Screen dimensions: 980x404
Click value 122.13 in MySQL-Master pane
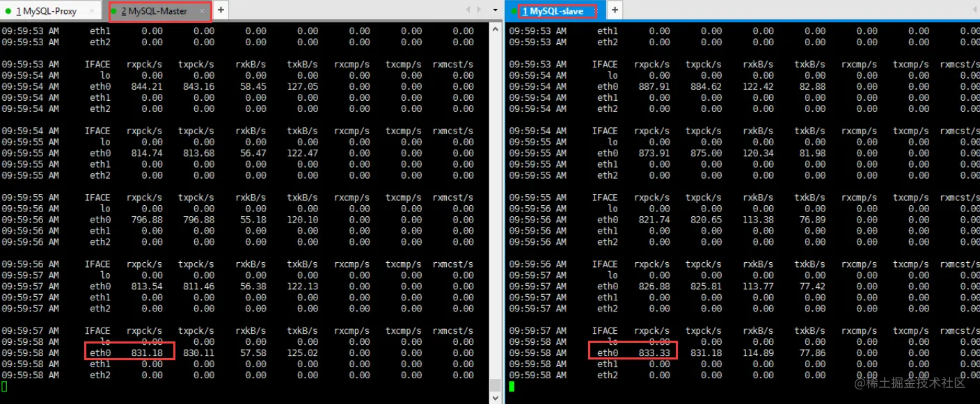(302, 286)
